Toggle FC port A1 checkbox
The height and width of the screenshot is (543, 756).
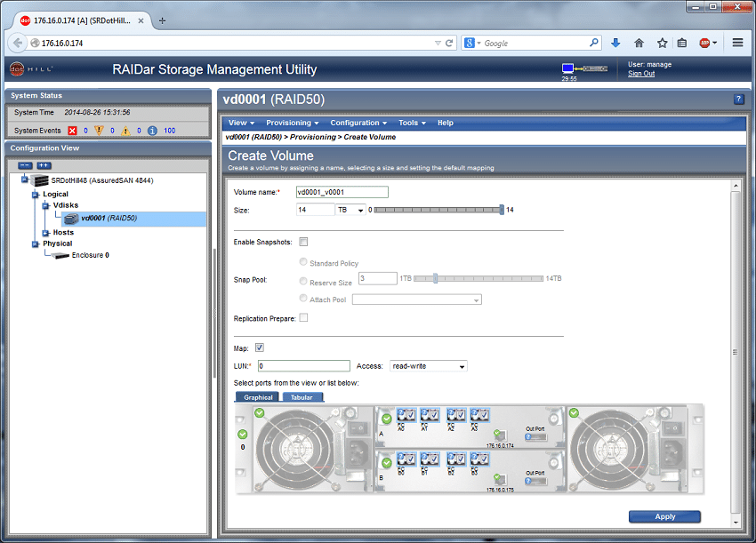(x=434, y=414)
